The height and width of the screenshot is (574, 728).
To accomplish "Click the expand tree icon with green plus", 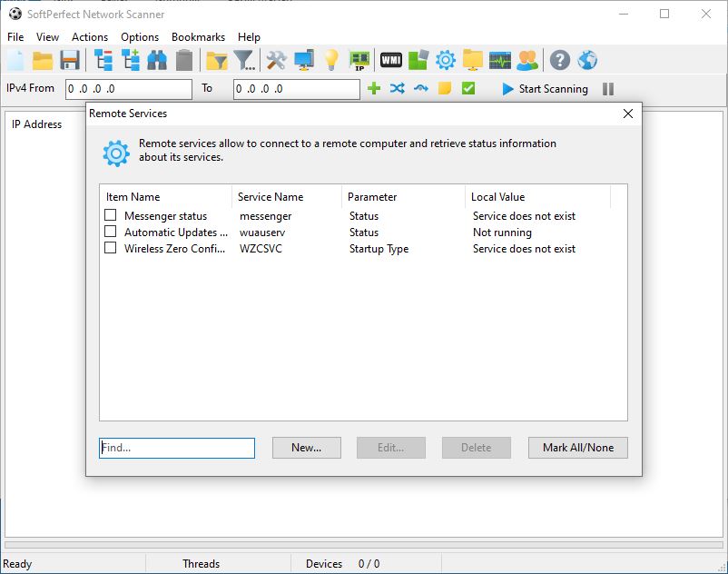I will [x=131, y=60].
